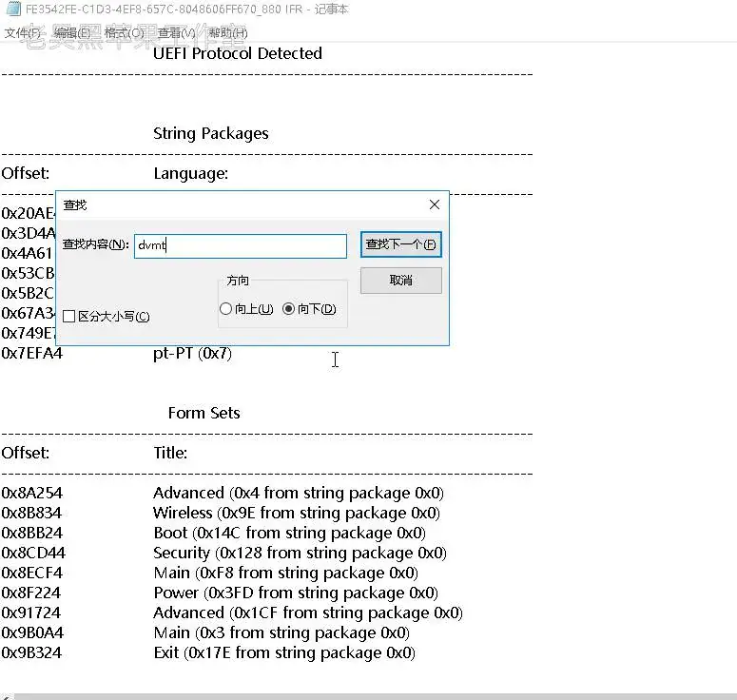The width and height of the screenshot is (737, 700).
Task: Click the 'Title:' column header text
Action: tap(170, 453)
